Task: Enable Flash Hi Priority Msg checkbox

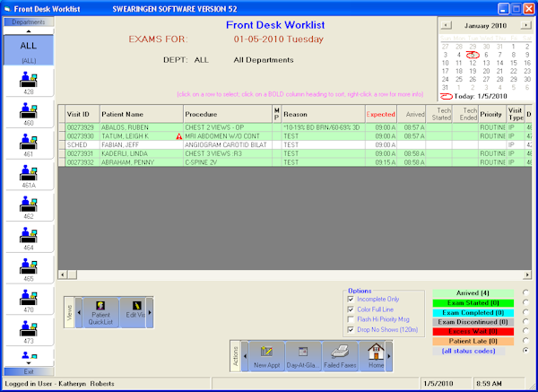Action: [351, 319]
